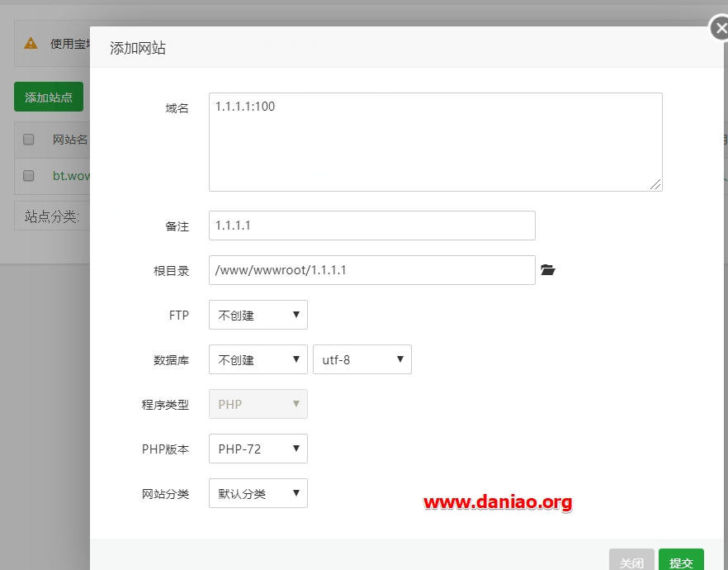This screenshot has width=728, height=570.
Task: Click the green 添加站点 button
Action: [49, 97]
